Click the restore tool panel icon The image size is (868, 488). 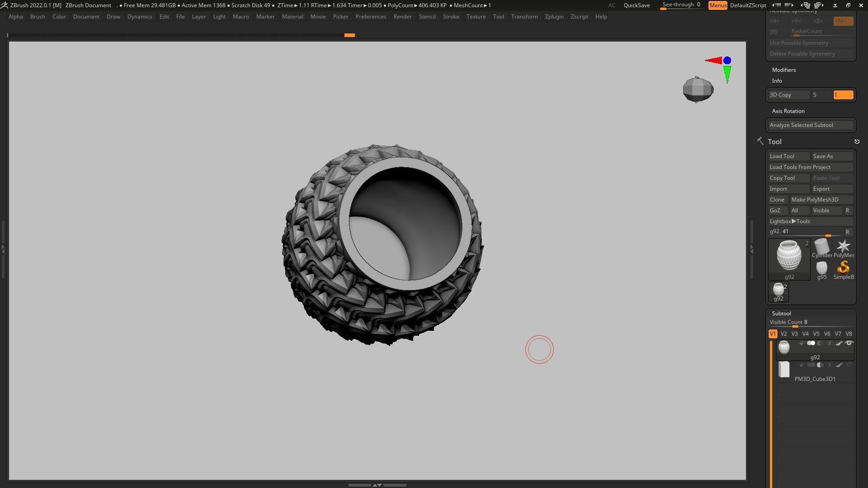857,142
